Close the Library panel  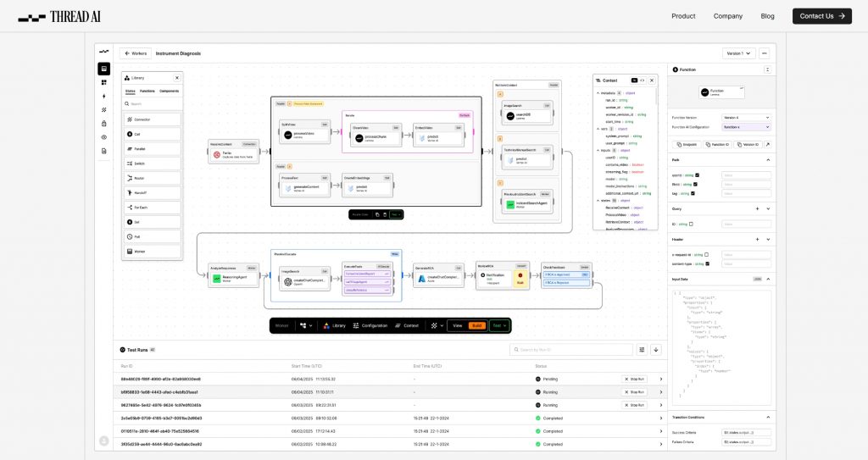(177, 78)
